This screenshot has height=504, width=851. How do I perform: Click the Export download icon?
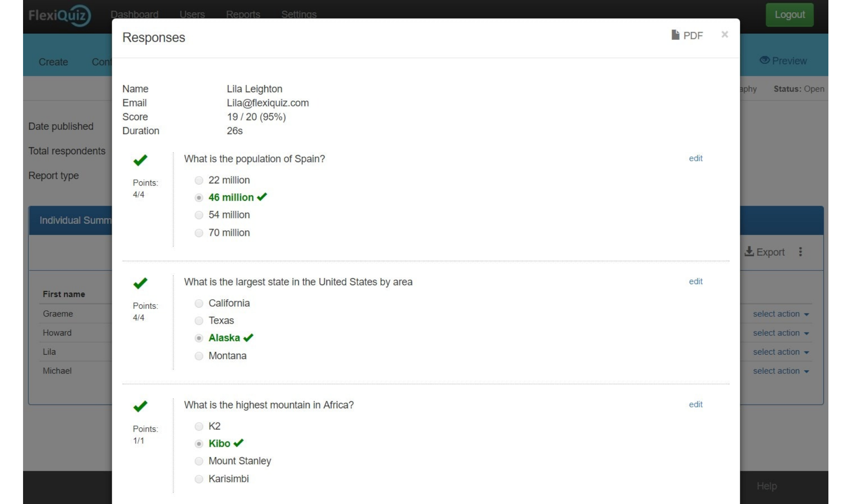[x=749, y=252]
